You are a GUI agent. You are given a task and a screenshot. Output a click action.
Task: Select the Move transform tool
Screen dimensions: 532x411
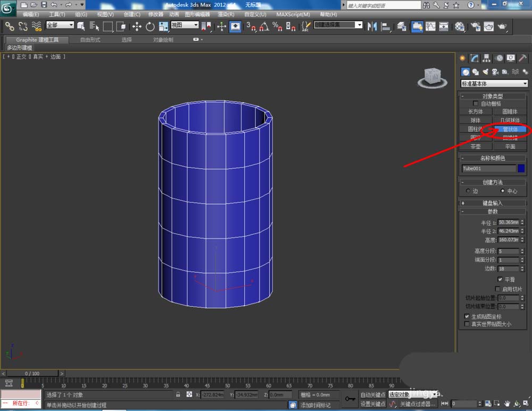point(137,26)
